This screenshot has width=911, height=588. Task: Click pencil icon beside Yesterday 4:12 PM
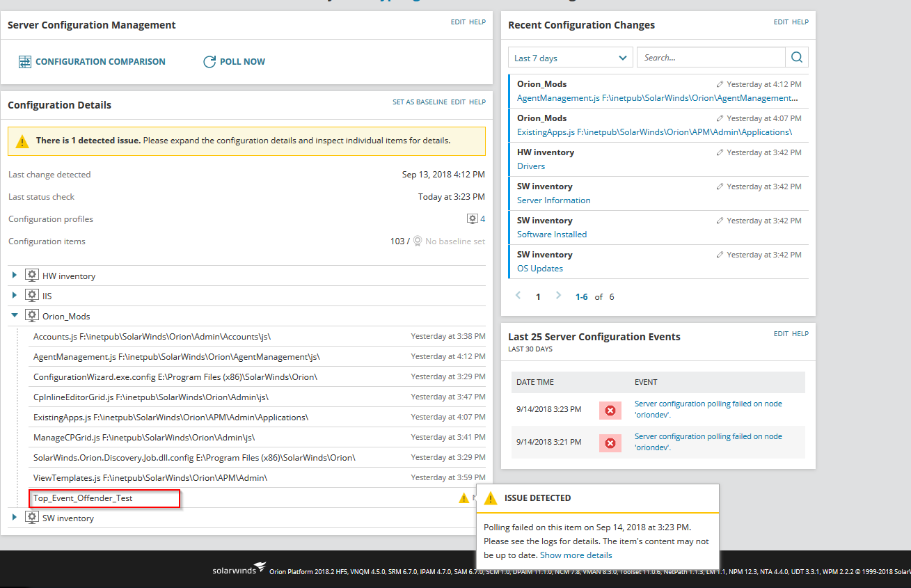pos(720,84)
